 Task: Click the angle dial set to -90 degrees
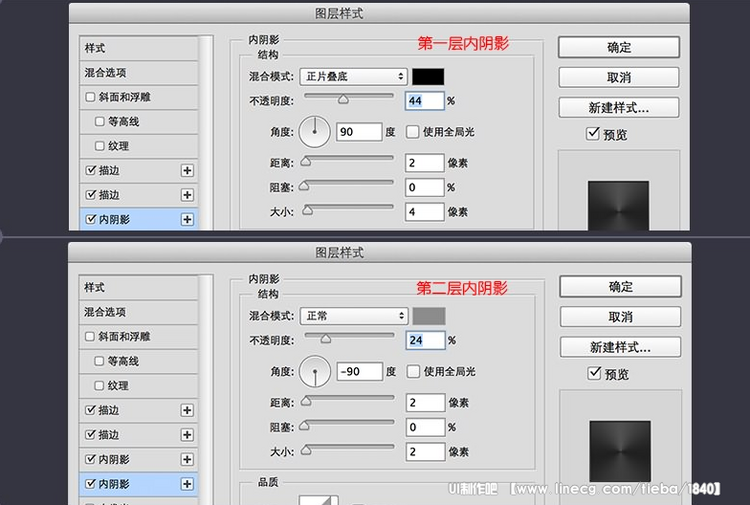point(315,372)
